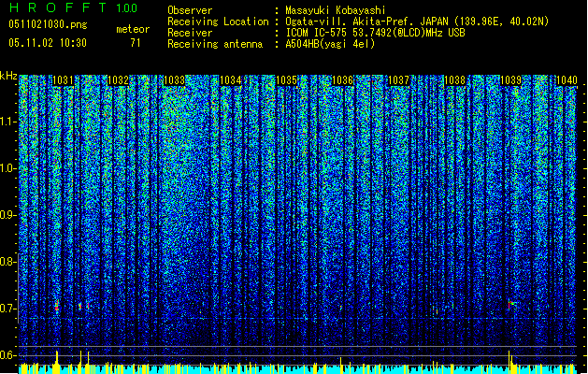Click the tall yellow power spike below 1031

click(57, 362)
